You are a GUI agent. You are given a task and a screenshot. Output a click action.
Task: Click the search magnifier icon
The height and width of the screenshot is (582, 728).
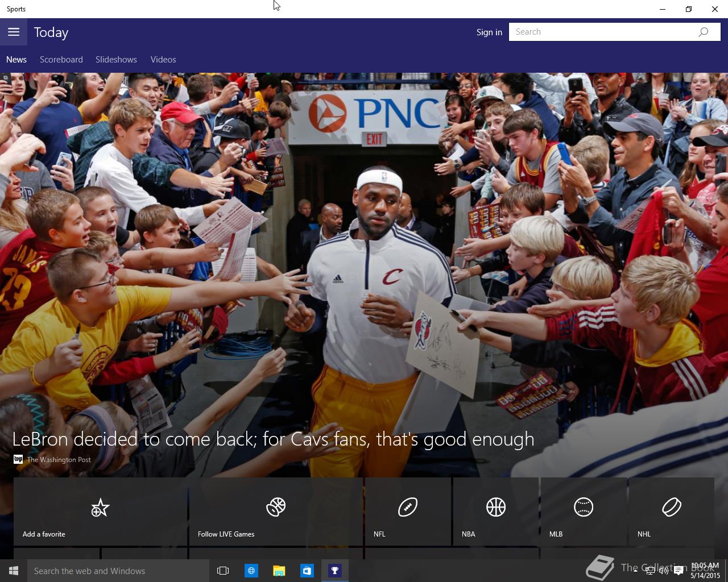click(704, 32)
